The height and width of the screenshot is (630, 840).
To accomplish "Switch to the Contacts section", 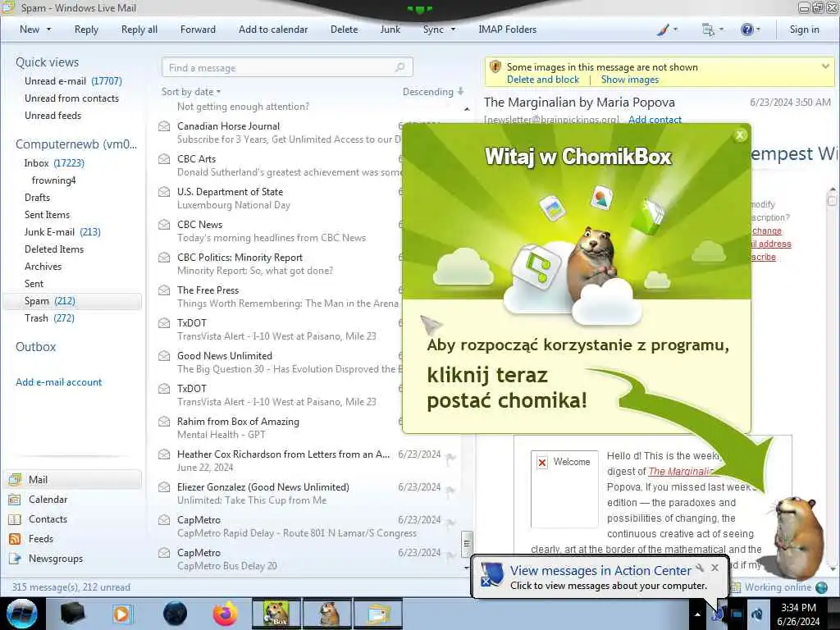I will pos(48,519).
